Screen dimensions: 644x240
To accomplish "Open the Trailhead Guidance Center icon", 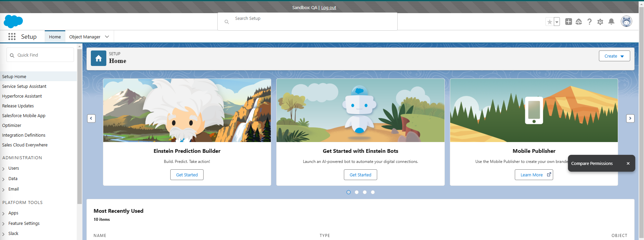I will click(579, 22).
